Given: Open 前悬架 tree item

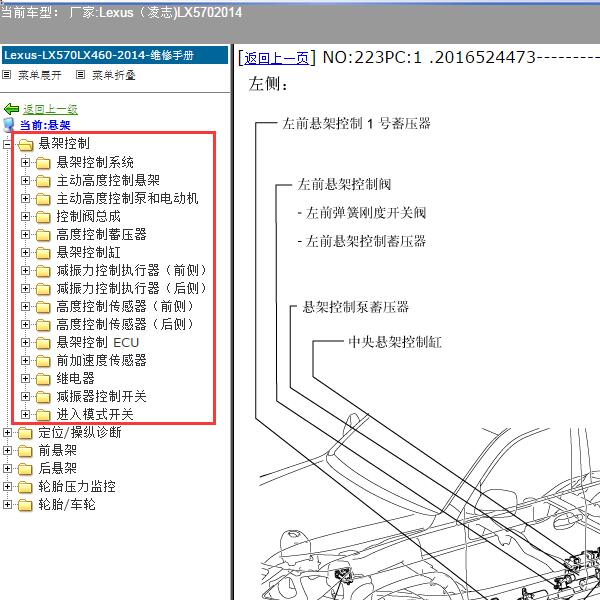Looking at the screenshot, I should tap(58, 450).
